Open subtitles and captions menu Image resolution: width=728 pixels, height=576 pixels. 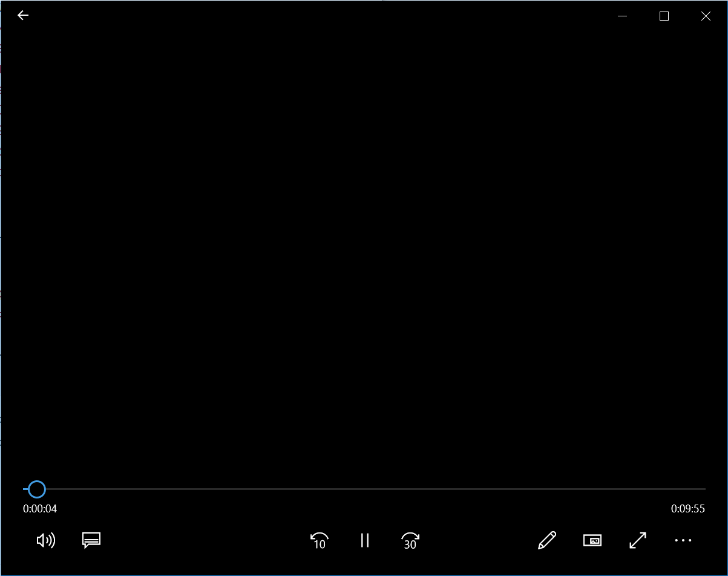91,540
